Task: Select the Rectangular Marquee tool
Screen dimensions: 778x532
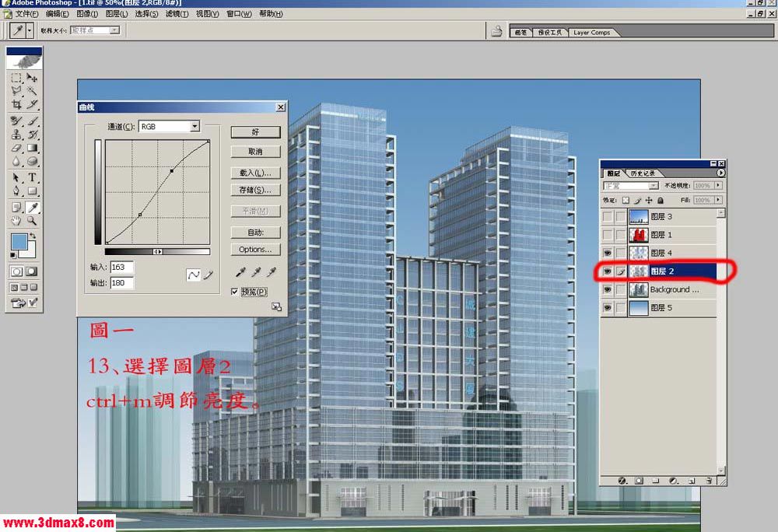Action: (16, 78)
